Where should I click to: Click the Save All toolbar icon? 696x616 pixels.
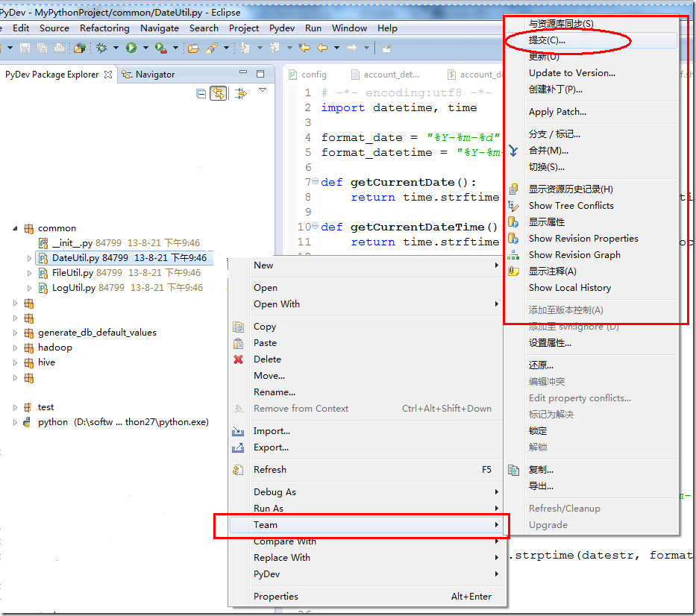click(43, 48)
